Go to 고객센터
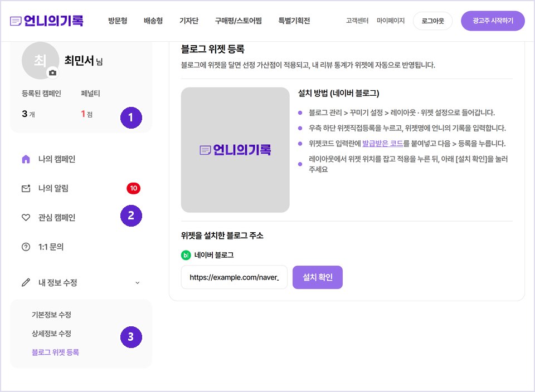The width and height of the screenshot is (535, 392). click(357, 21)
